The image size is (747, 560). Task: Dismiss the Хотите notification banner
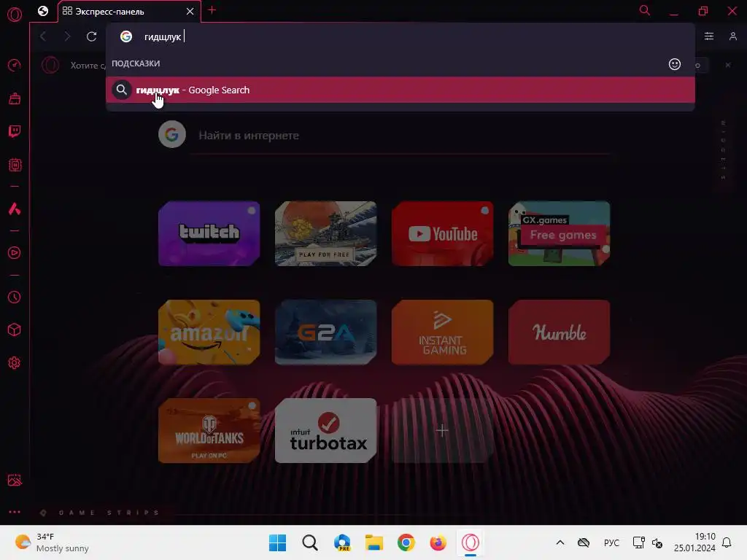click(x=728, y=65)
